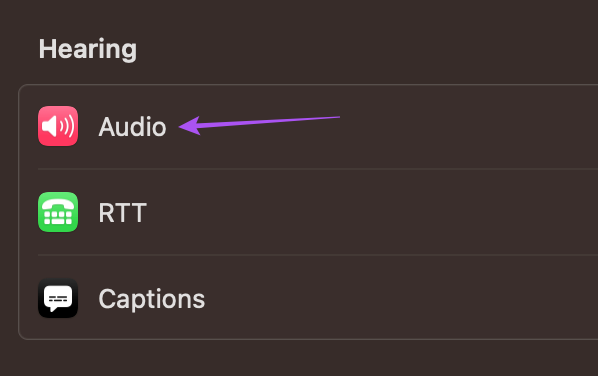Click the arrowhead tip beside Audio
The height and width of the screenshot is (376, 598).
[189, 126]
